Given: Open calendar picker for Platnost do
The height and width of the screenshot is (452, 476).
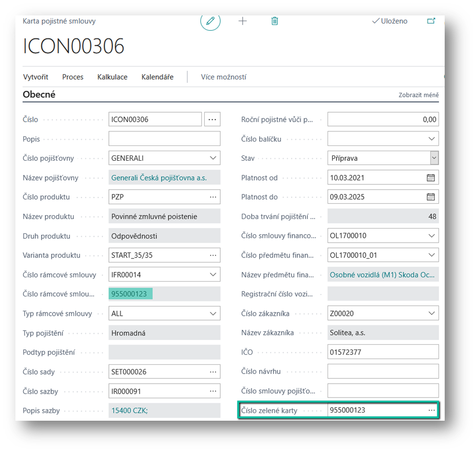Looking at the screenshot, I should coord(430,197).
